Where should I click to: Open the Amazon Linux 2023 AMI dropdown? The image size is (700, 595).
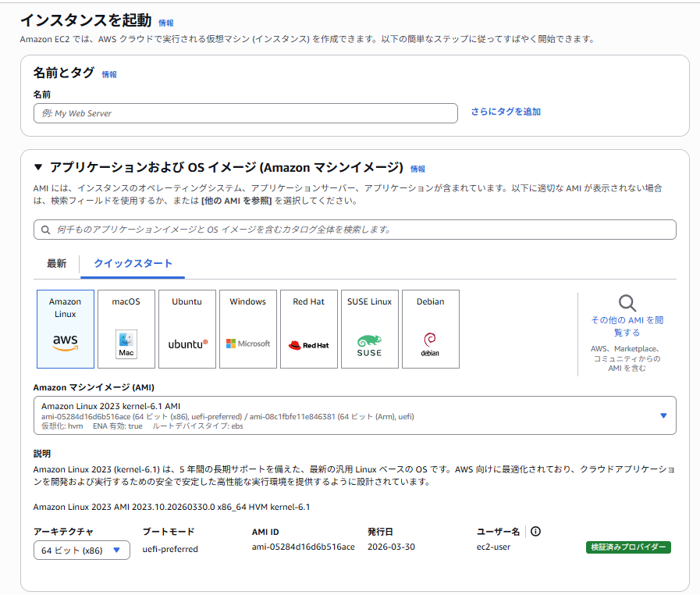[354, 415]
